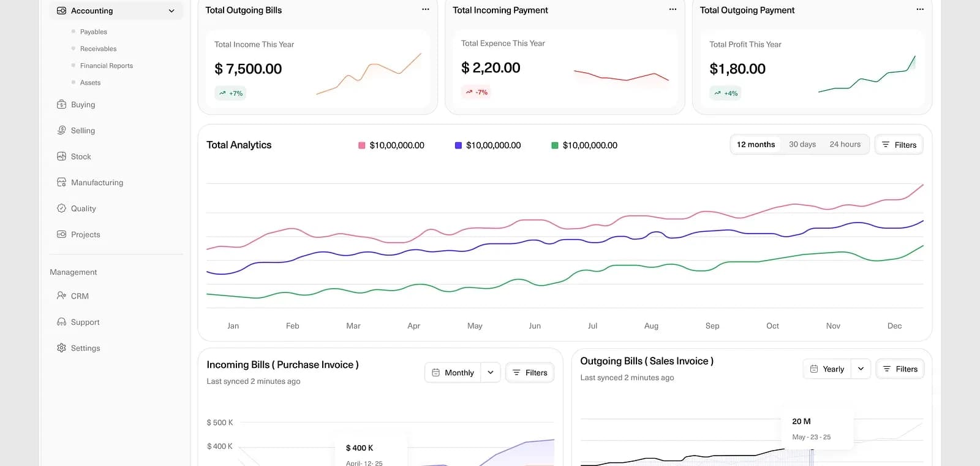Click the calendar icon beside Yearly
Screen dimensions: 980x466
click(x=814, y=369)
